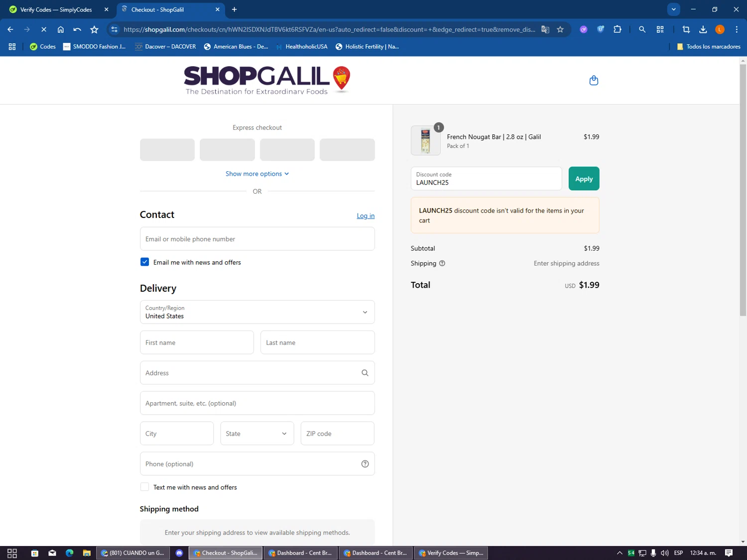Click the Discount code input field
This screenshot has width=747, height=560.
click(486, 179)
